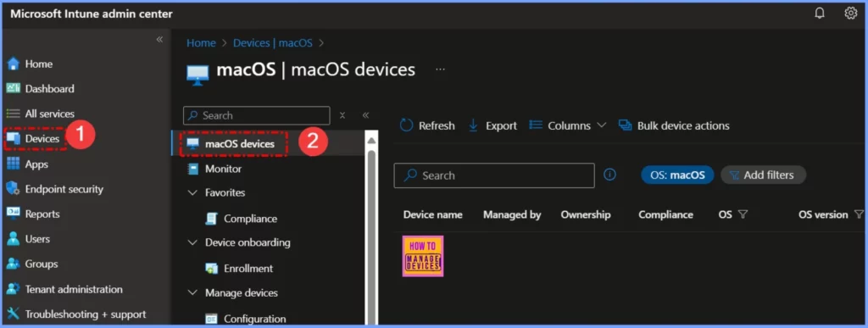Click the Dashboard chart icon
The image size is (868, 328).
click(14, 88)
